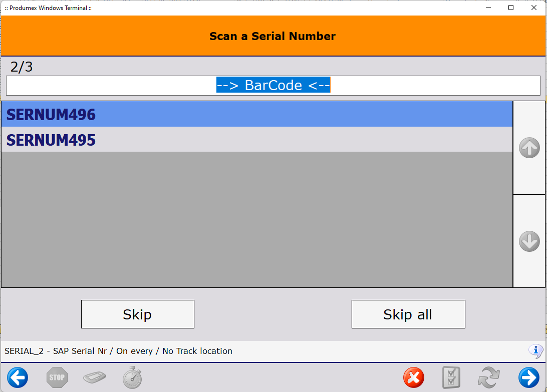Viewport: 547px width, 392px height.
Task: Click the red X cancel icon
Action: click(414, 377)
